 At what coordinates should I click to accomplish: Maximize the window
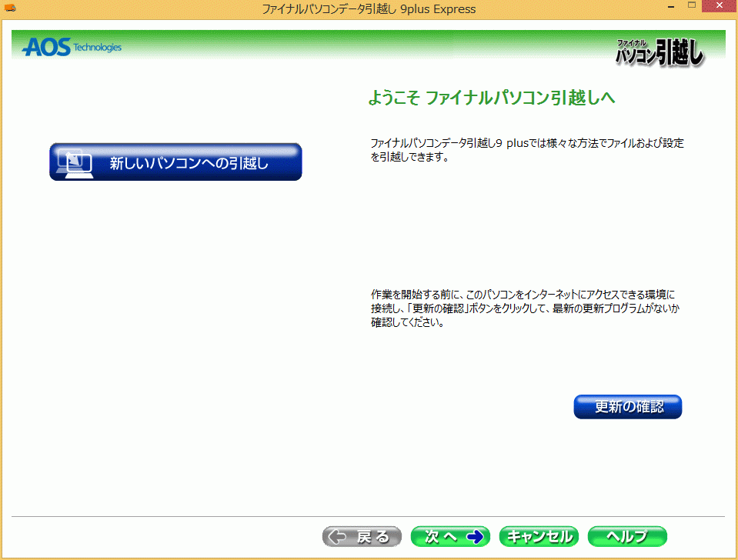pyautogui.click(x=690, y=7)
